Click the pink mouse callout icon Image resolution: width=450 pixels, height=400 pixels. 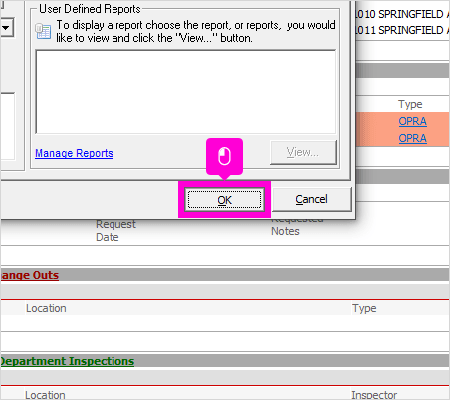[x=224, y=156]
